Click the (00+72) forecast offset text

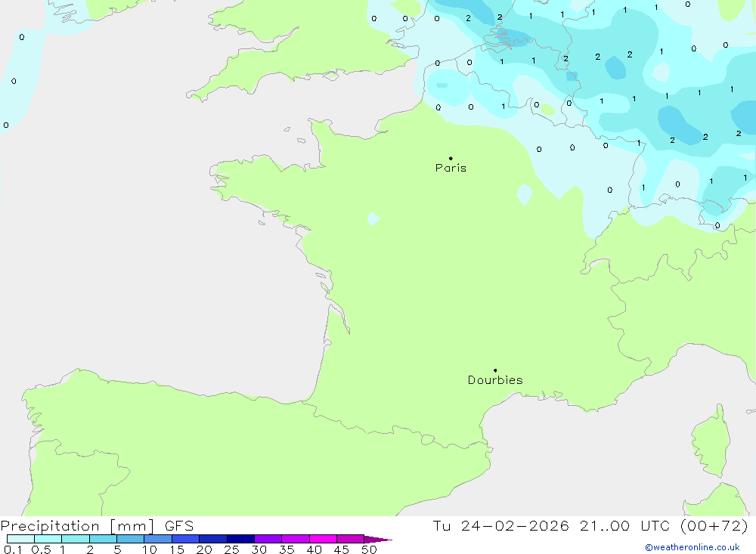pyautogui.click(x=714, y=525)
